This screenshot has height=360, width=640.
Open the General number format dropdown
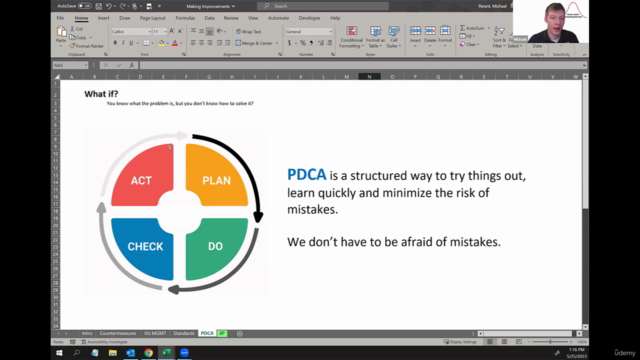(330, 31)
